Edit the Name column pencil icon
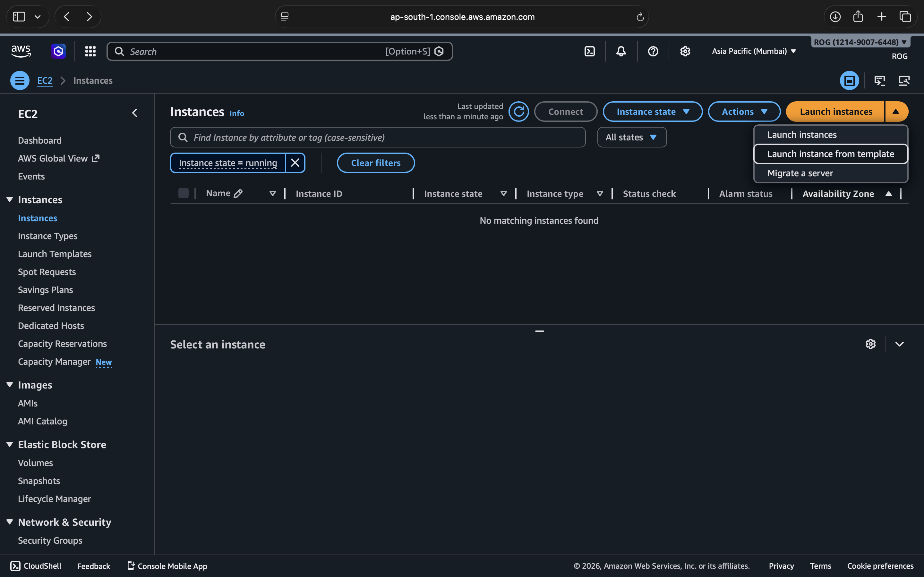 pos(238,194)
